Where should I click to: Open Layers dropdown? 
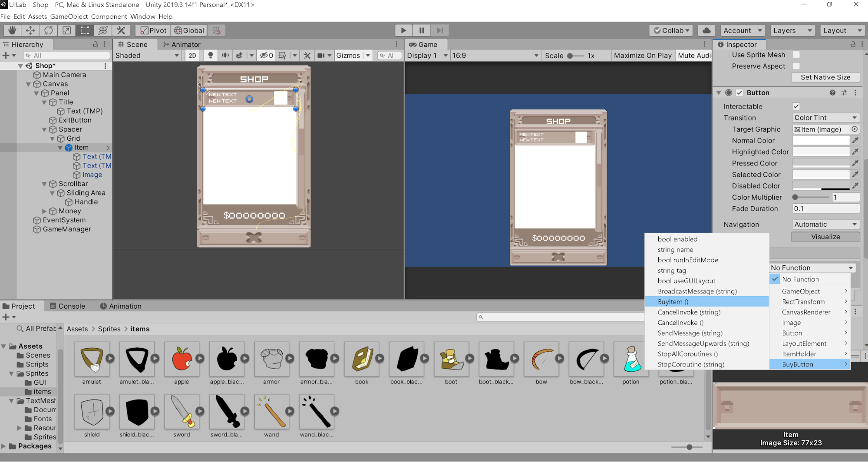click(792, 30)
